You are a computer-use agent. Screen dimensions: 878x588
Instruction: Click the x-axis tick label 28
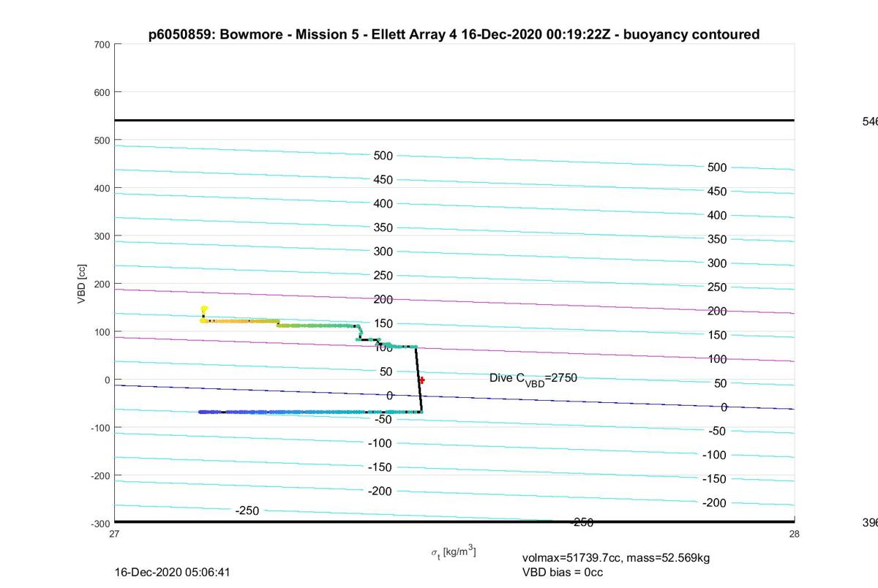(x=795, y=534)
